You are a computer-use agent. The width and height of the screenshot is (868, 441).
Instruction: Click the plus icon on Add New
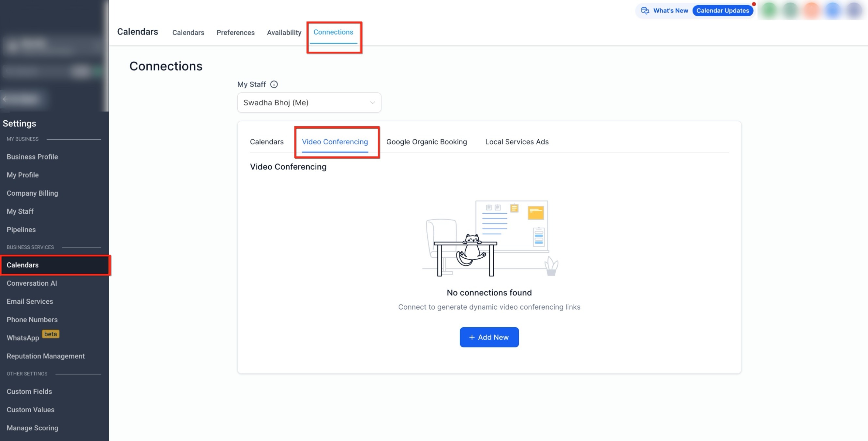pyautogui.click(x=472, y=337)
